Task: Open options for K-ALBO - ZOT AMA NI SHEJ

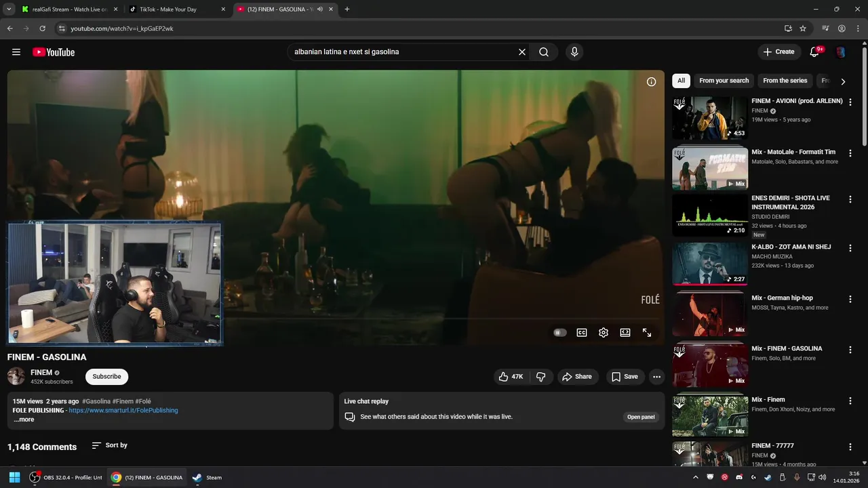Action: (x=850, y=248)
